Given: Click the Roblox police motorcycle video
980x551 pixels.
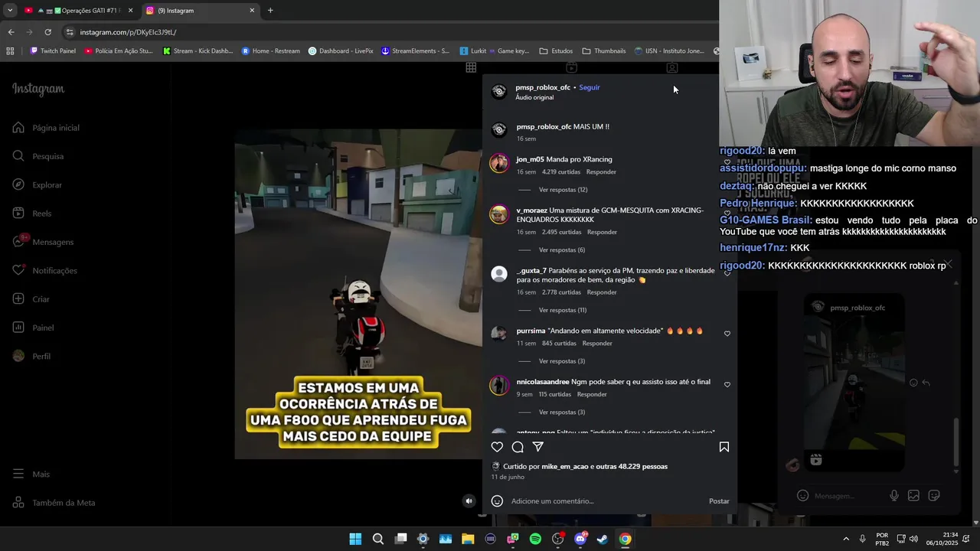Looking at the screenshot, I should point(358,294).
